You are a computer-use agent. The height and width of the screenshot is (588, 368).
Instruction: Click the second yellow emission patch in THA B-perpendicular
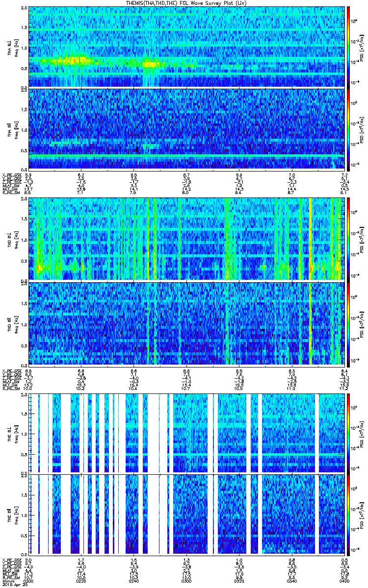pyautogui.click(x=150, y=64)
